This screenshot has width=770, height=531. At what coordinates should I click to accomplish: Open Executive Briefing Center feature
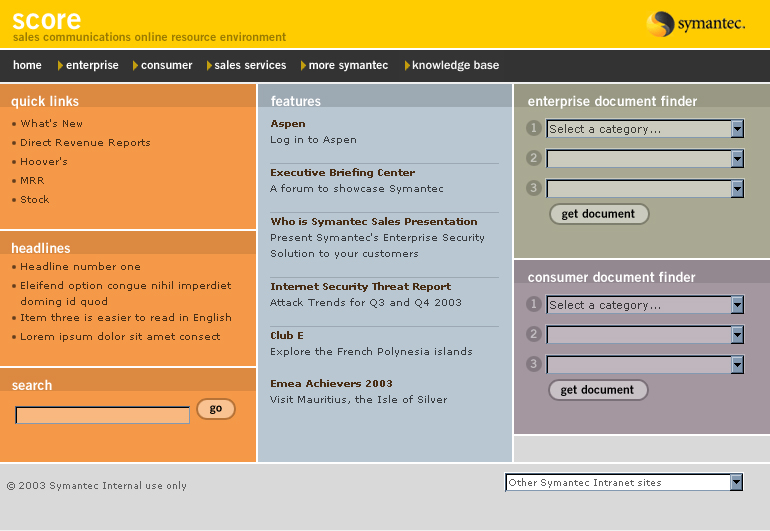click(343, 172)
